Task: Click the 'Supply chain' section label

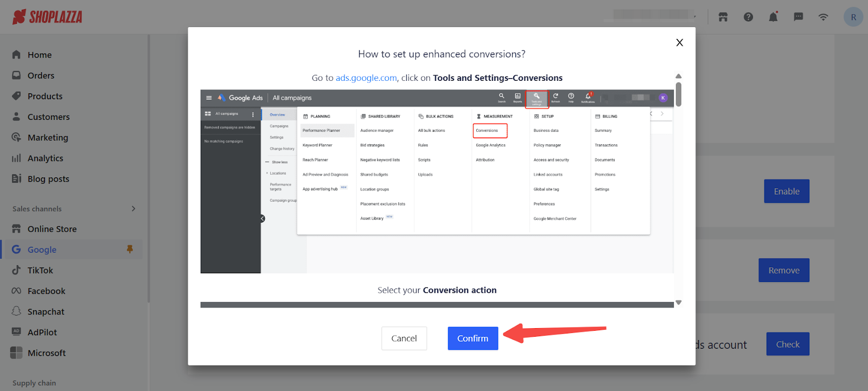Action: tap(34, 383)
